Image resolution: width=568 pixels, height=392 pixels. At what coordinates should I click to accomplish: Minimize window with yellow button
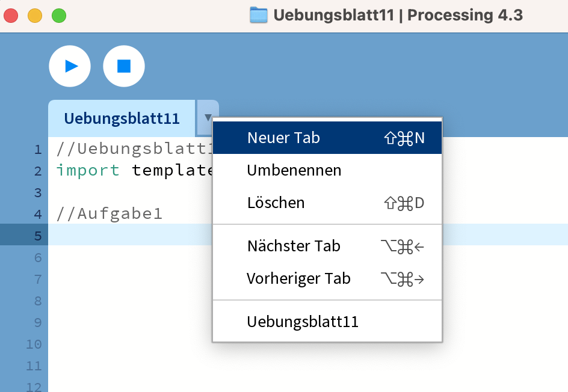click(35, 16)
